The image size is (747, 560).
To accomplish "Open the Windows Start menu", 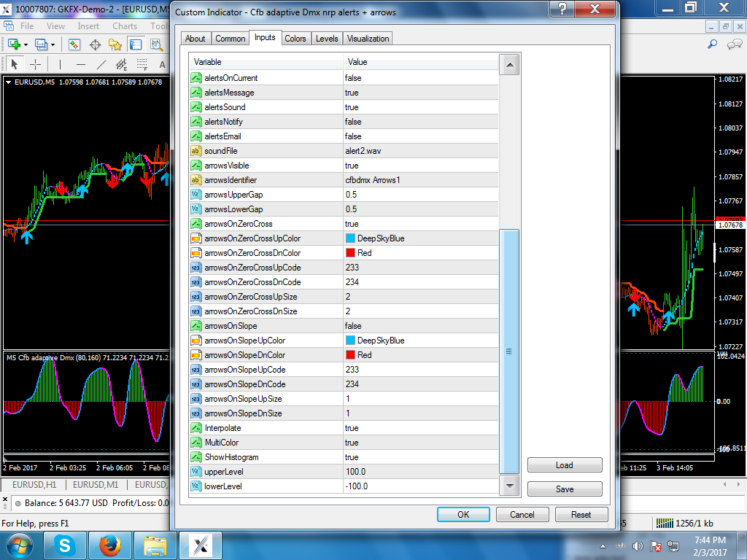I will tap(20, 545).
